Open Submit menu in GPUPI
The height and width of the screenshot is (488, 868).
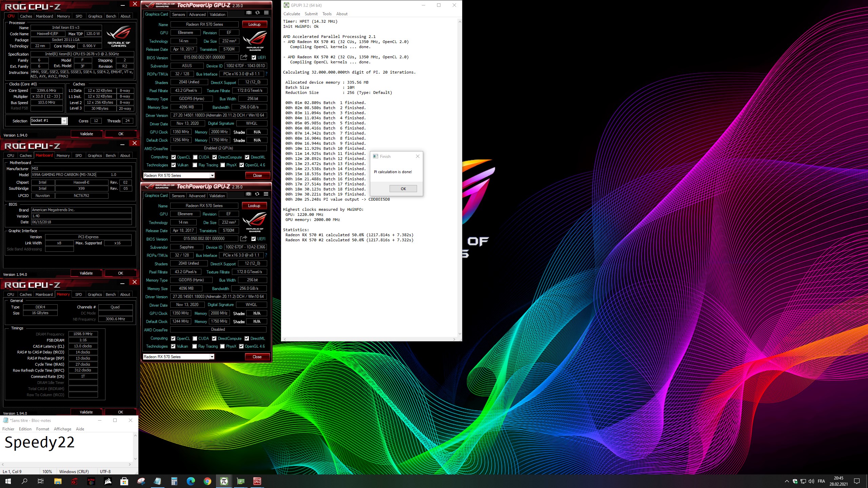[x=311, y=14]
